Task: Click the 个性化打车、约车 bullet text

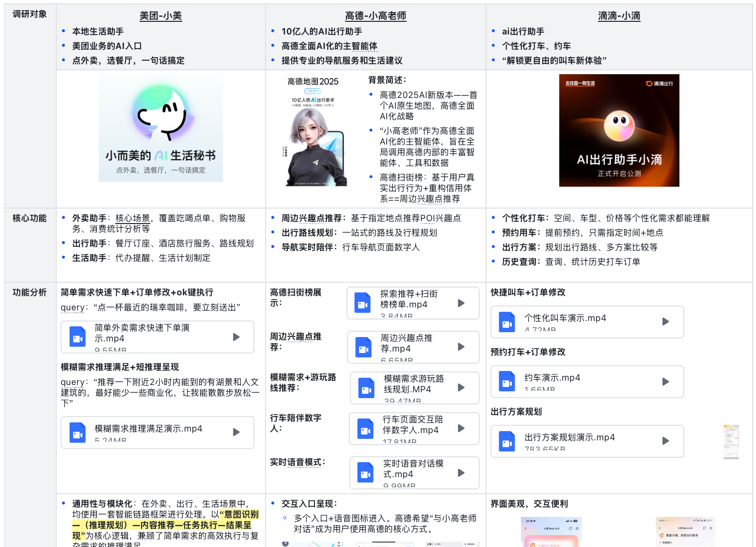Action: 536,46
